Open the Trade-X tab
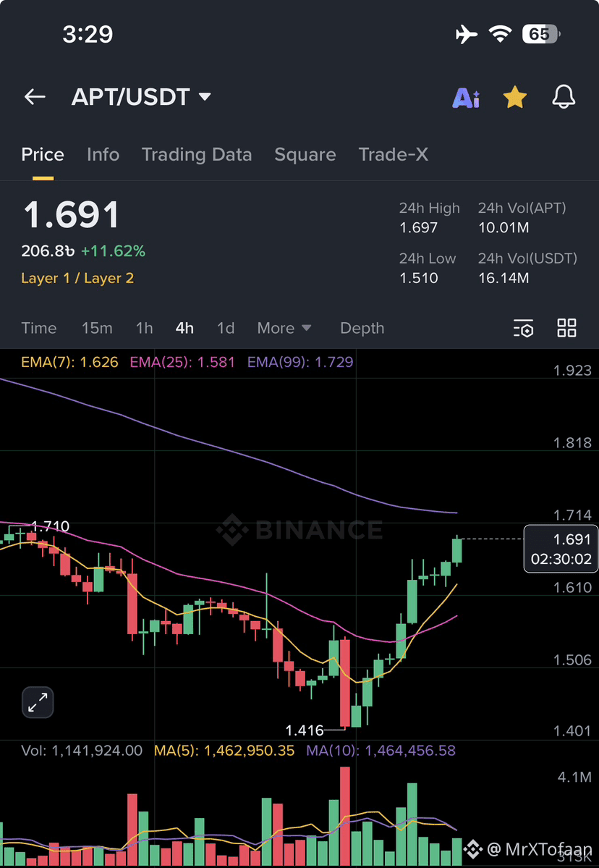This screenshot has width=599, height=868. (394, 154)
